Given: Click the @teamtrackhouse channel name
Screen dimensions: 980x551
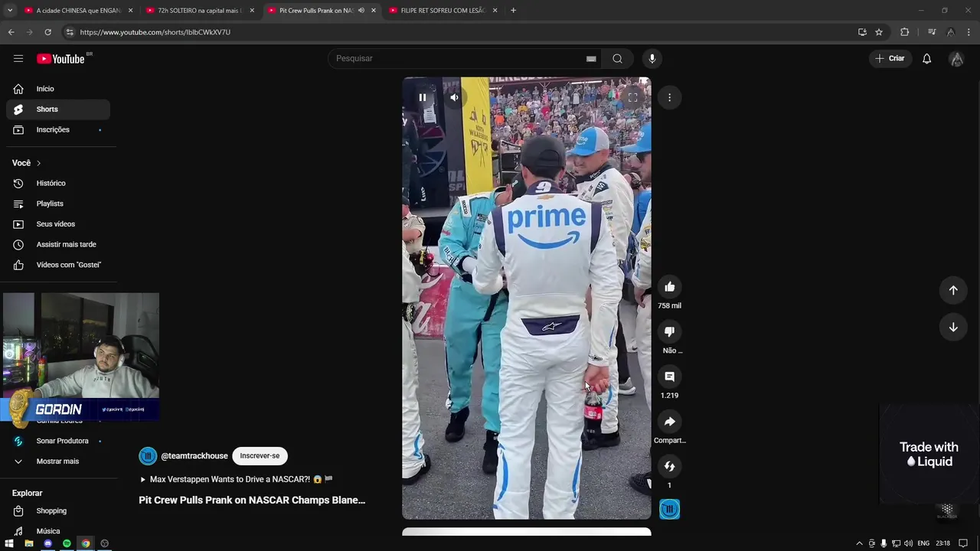Looking at the screenshot, I should point(194,456).
